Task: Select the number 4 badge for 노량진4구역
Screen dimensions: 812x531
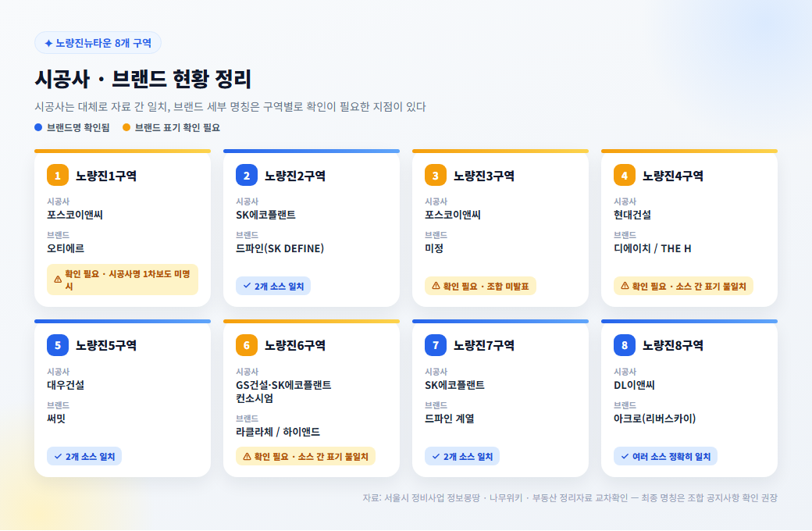Action: pos(625,175)
